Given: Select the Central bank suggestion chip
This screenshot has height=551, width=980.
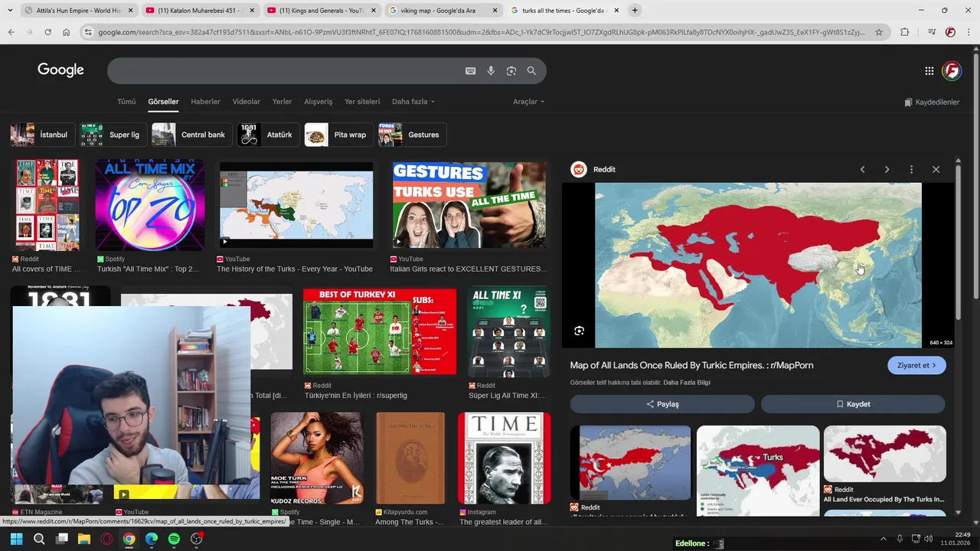Looking at the screenshot, I should 192,135.
